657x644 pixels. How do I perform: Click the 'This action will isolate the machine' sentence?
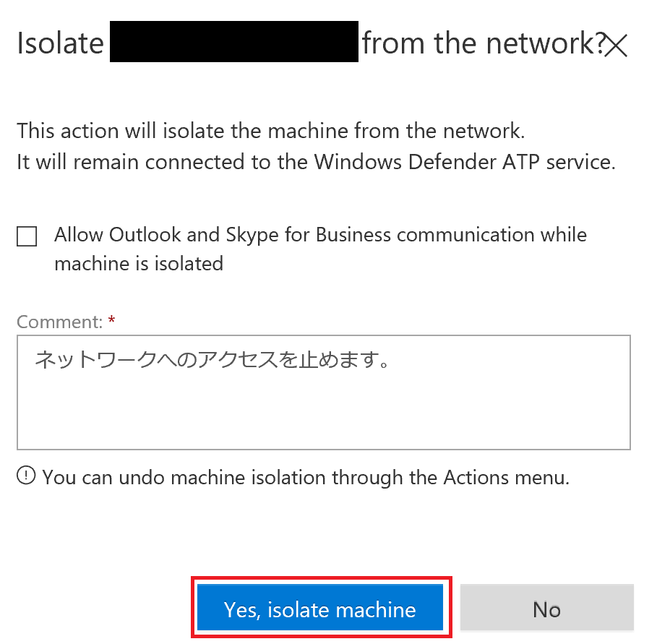pos(270,131)
